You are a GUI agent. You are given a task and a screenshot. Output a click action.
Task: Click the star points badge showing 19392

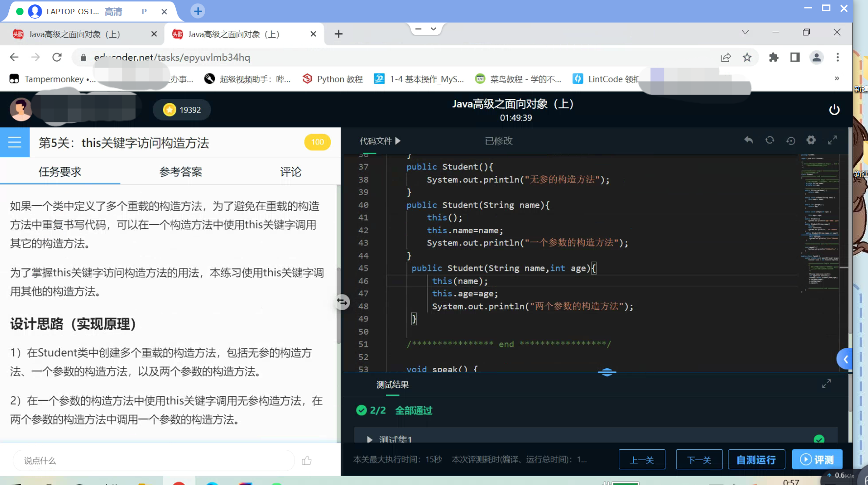coord(181,110)
